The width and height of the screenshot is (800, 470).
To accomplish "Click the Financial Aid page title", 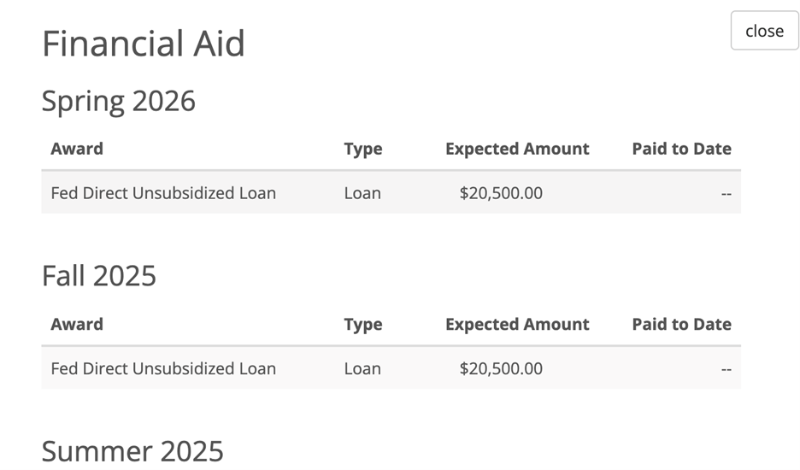I will pyautogui.click(x=143, y=44).
